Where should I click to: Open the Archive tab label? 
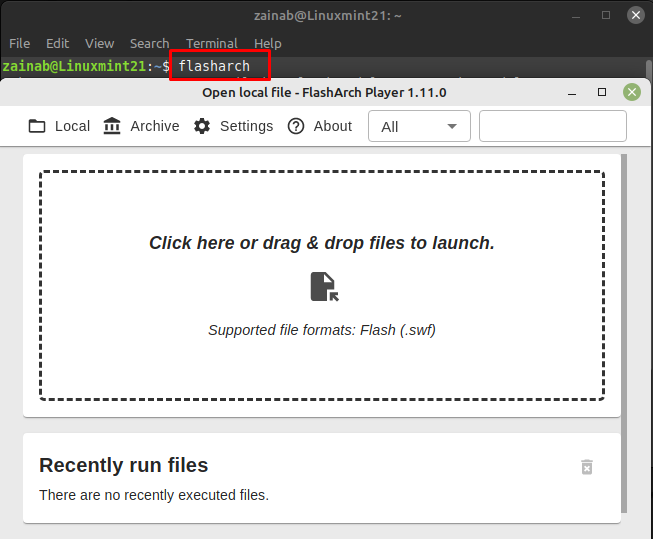155,126
